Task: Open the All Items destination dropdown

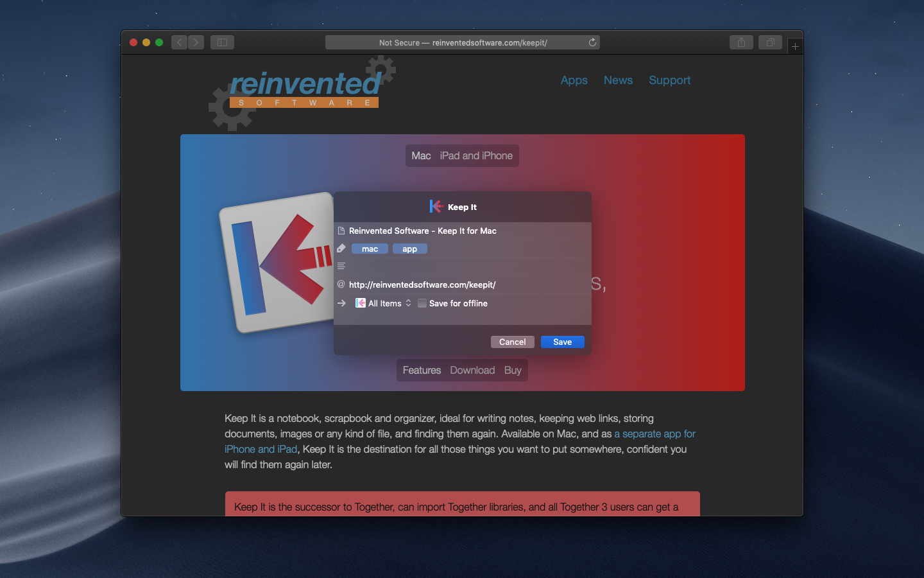Action: pos(384,303)
